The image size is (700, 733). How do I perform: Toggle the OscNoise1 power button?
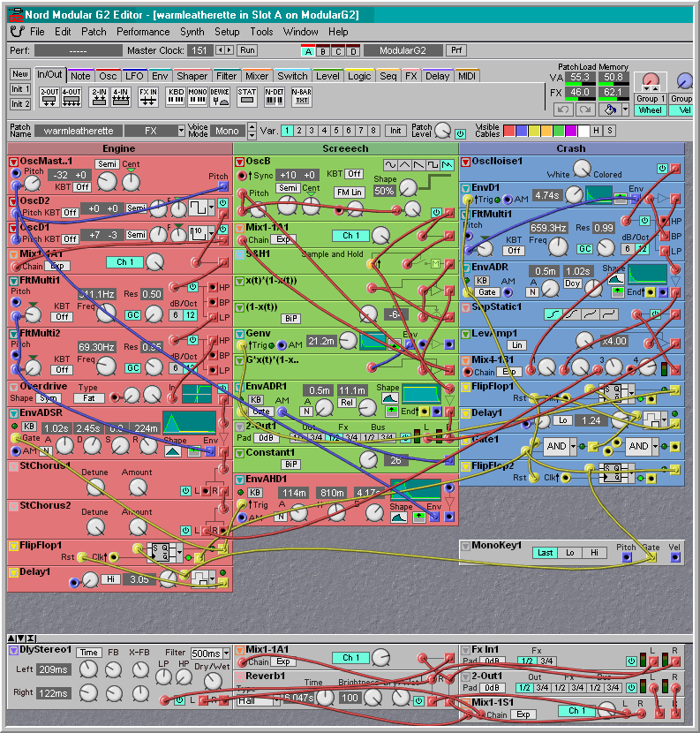click(662, 169)
